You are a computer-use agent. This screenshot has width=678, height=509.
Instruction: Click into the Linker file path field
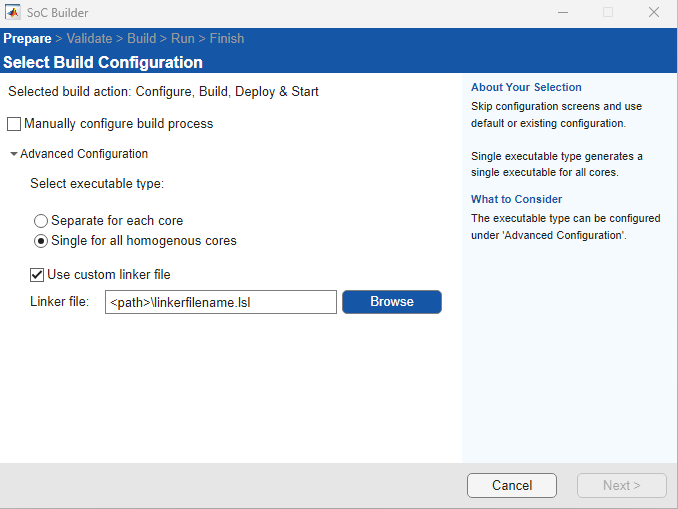point(220,302)
